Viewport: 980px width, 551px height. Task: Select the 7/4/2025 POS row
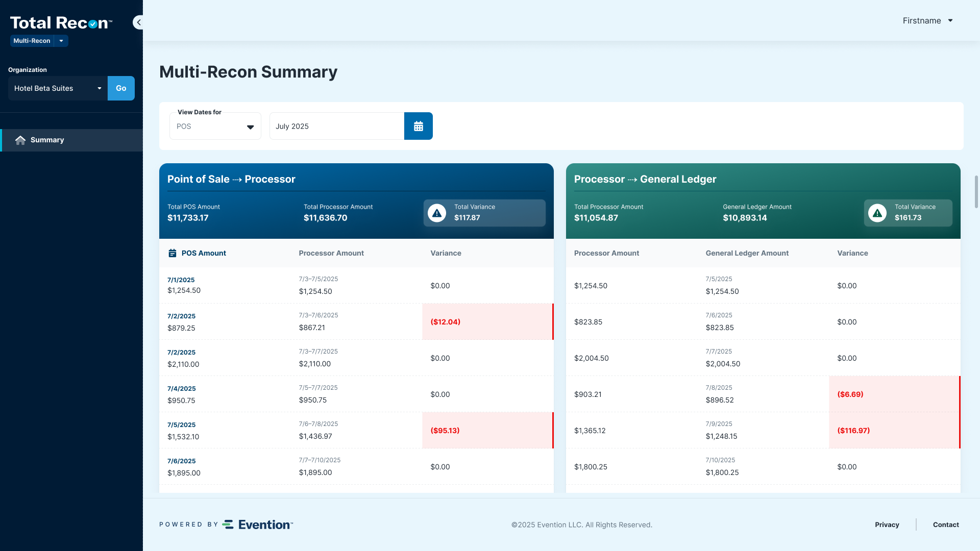tap(356, 394)
